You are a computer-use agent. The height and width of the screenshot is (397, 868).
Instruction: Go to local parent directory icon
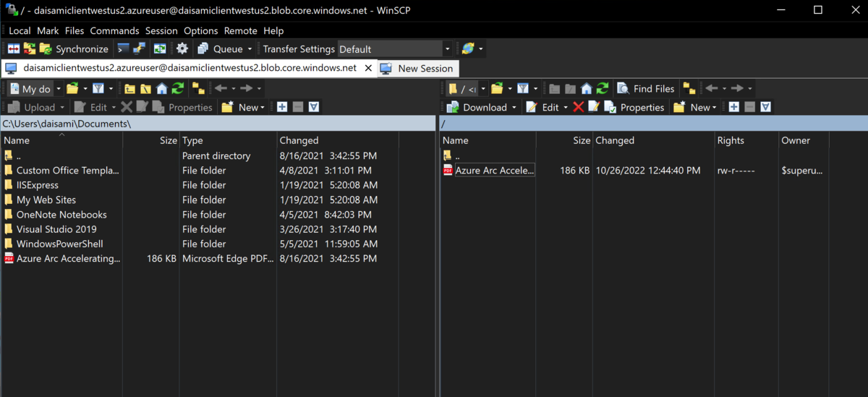(129, 88)
